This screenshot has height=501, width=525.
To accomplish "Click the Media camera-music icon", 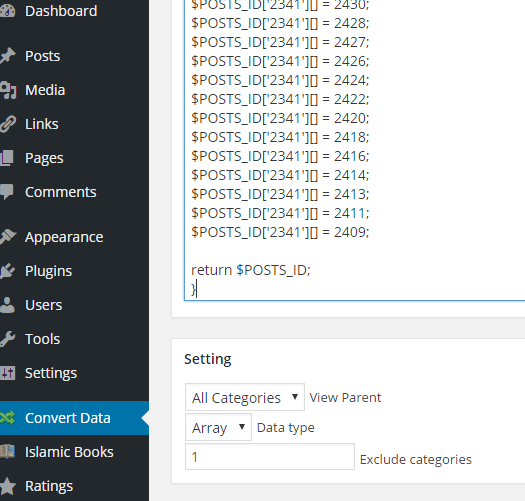I will [7, 90].
